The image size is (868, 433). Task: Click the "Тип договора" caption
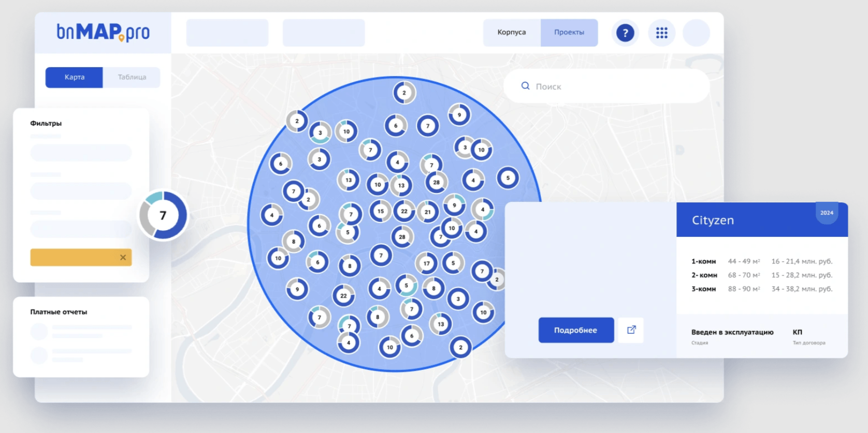point(809,342)
